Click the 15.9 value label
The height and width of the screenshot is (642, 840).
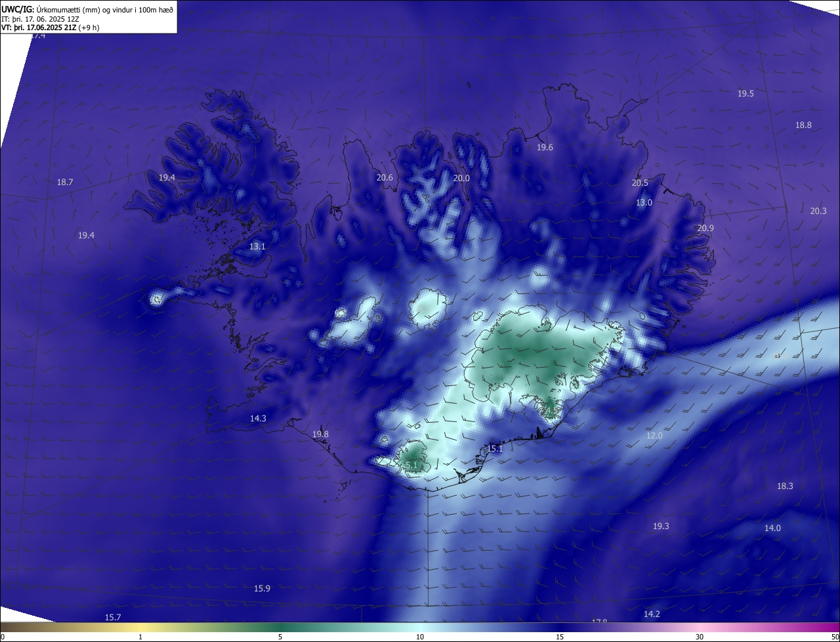[262, 589]
